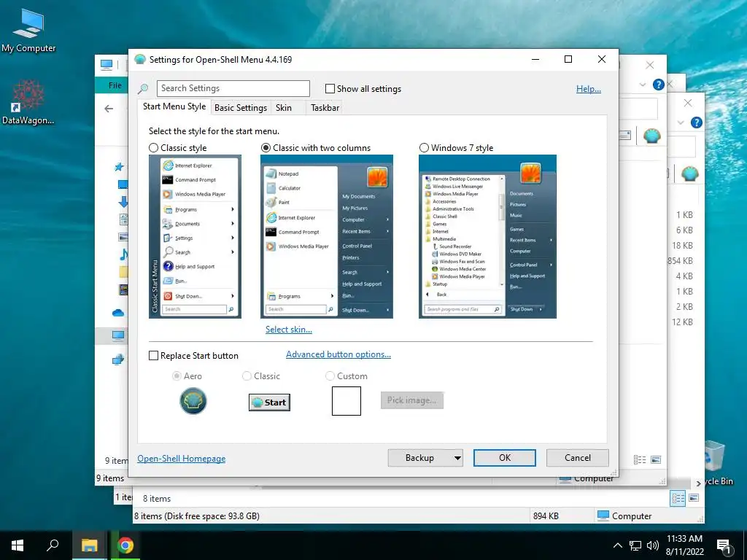Open the Backup button dropdown arrow
Viewport: 747px width, 560px height.
click(457, 458)
